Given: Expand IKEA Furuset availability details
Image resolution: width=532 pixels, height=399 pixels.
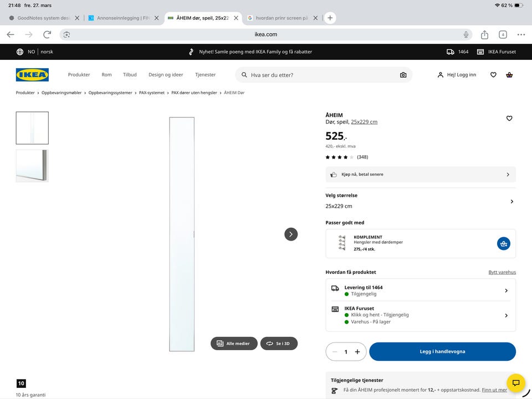Looking at the screenshot, I should coord(421,315).
